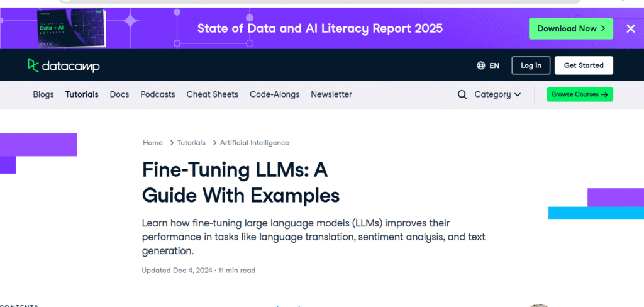This screenshot has width=644, height=307.
Task: Click the Get Started button
Action: point(584,65)
